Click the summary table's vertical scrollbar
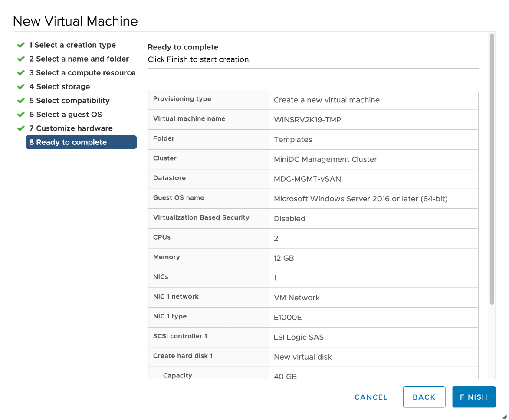Screen dimensions: 509x420 click(492, 169)
